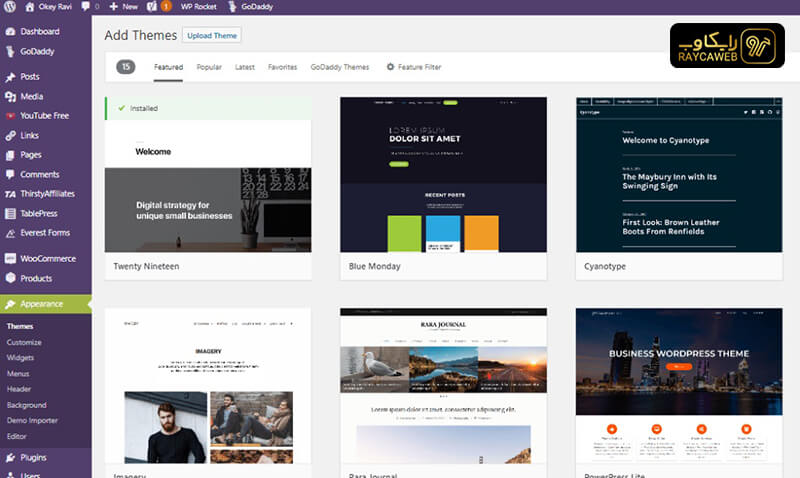Image resolution: width=800 pixels, height=478 pixels.
Task: Select the Cyanotype theme thumbnail
Action: [679, 174]
